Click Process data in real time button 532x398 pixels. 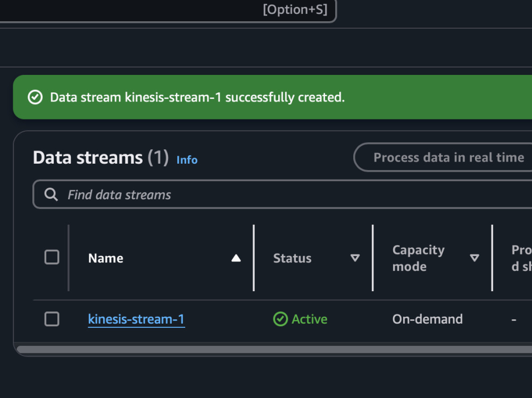click(443, 157)
